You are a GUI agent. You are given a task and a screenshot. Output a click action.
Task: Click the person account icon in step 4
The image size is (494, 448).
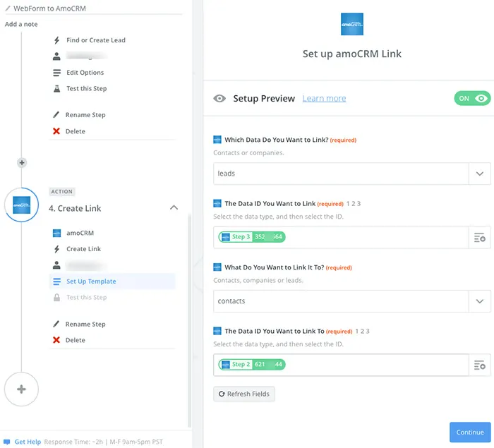point(56,265)
